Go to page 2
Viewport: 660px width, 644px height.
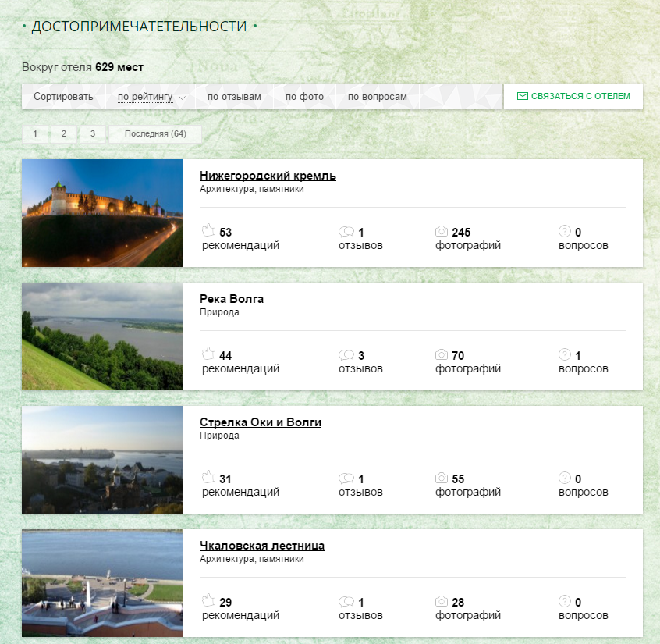pyautogui.click(x=64, y=134)
